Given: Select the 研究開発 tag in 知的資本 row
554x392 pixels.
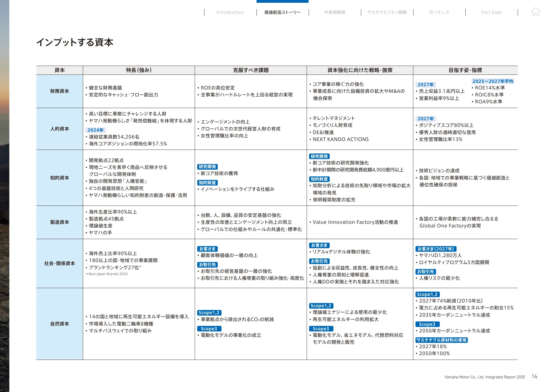Looking at the screenshot, I should [x=207, y=167].
